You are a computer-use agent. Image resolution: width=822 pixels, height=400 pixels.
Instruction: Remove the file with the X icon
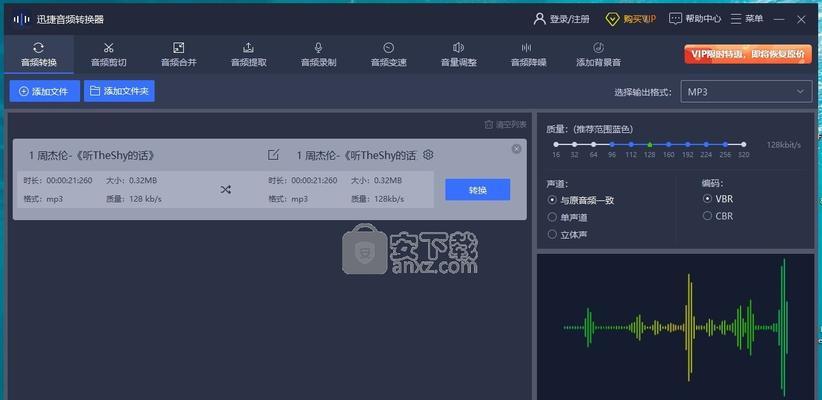pos(516,149)
